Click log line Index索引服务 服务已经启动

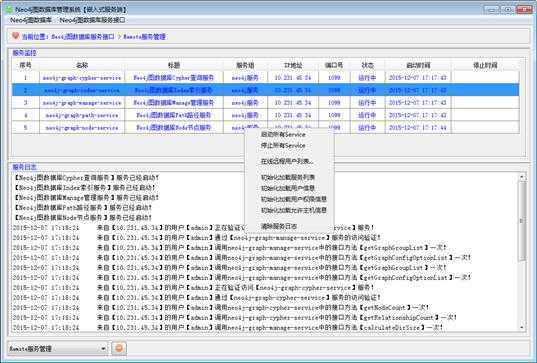[x=85, y=188]
